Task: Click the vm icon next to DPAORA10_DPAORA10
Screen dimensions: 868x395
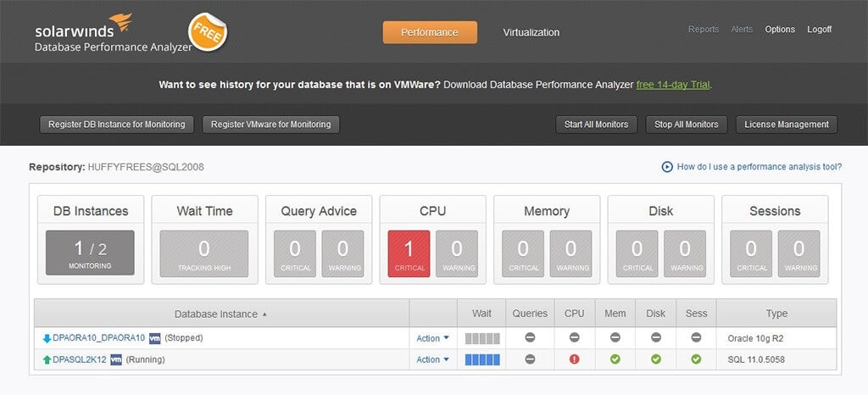Action: [x=154, y=338]
